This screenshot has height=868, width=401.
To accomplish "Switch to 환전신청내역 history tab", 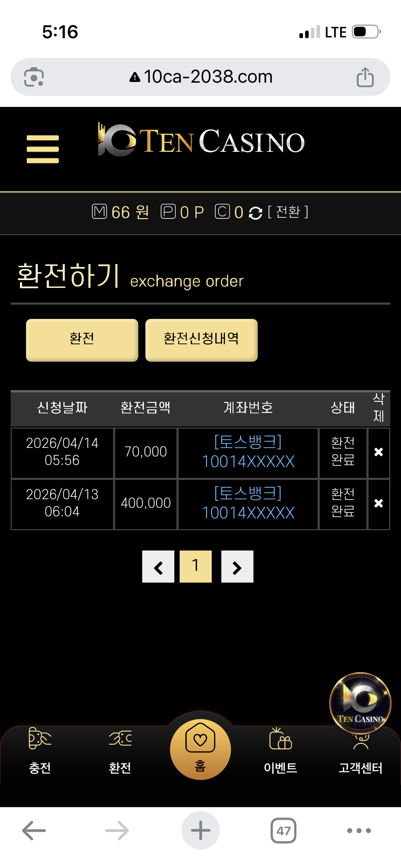I will click(201, 340).
